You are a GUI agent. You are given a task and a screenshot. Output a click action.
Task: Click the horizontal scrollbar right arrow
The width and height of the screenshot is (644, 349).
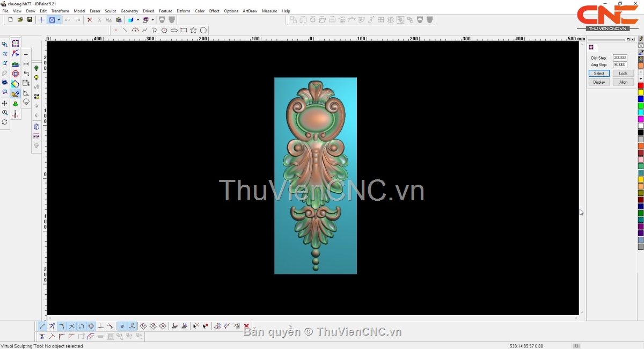pyautogui.click(x=577, y=318)
